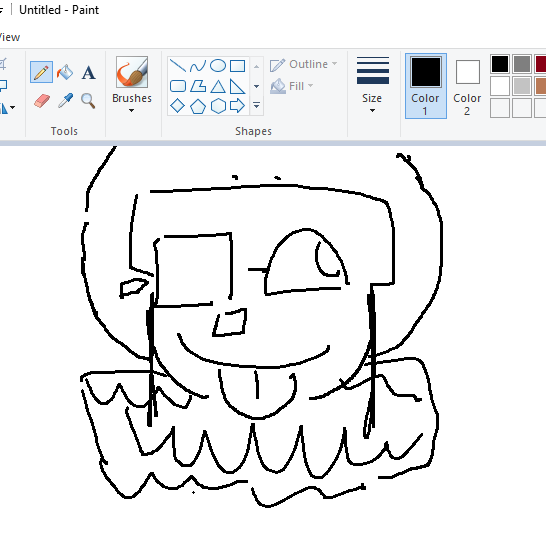
Task: Choose the Triangle shape
Action: coord(218,86)
